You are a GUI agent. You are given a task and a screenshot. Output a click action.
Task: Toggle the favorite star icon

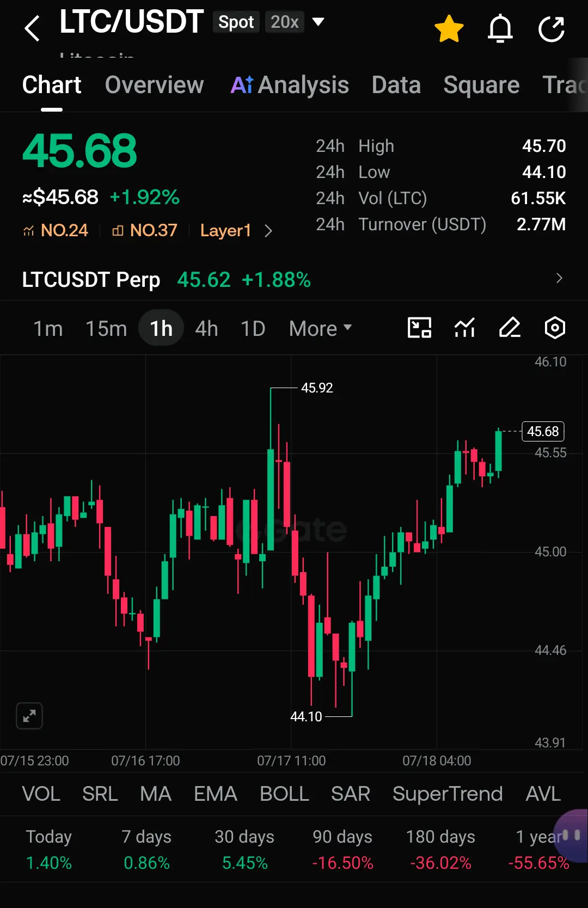click(449, 29)
